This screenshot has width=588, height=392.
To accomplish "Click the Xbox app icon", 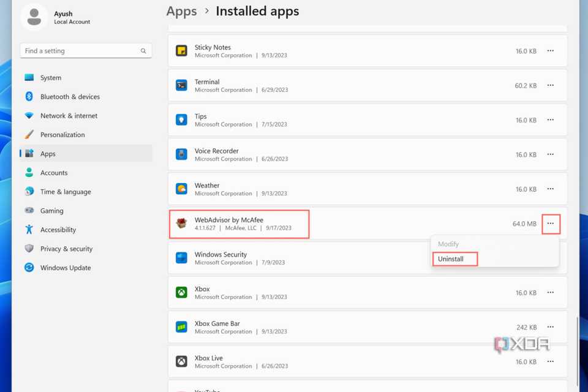I will pyautogui.click(x=181, y=292).
